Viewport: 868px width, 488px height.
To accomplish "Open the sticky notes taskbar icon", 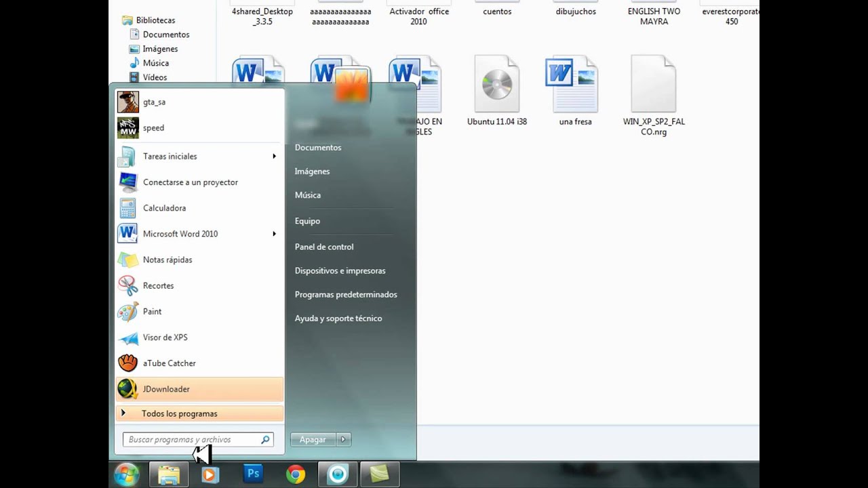I will pyautogui.click(x=379, y=474).
